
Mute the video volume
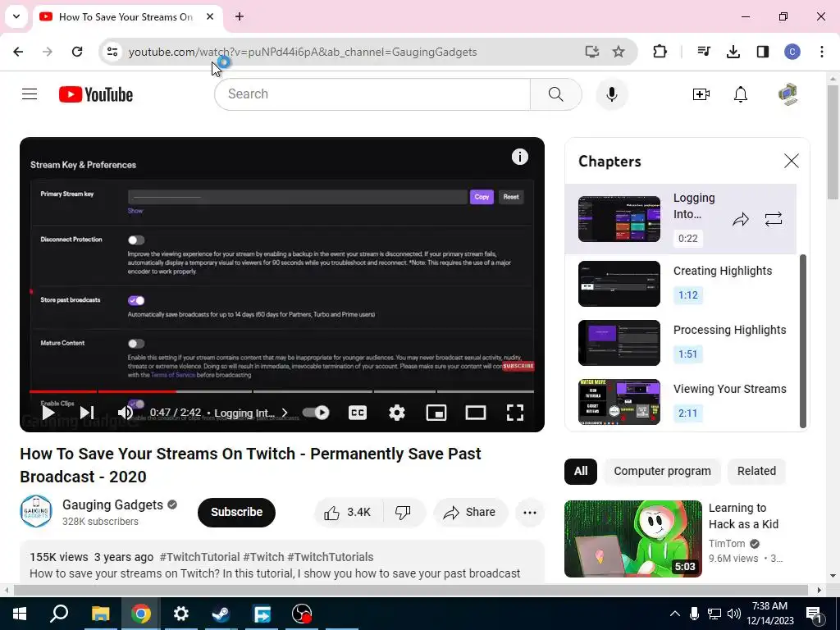coord(126,413)
